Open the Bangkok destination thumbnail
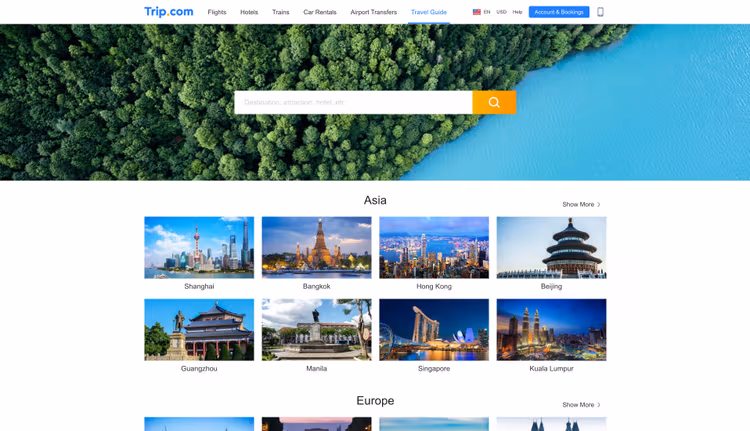750x431 pixels. [317, 247]
